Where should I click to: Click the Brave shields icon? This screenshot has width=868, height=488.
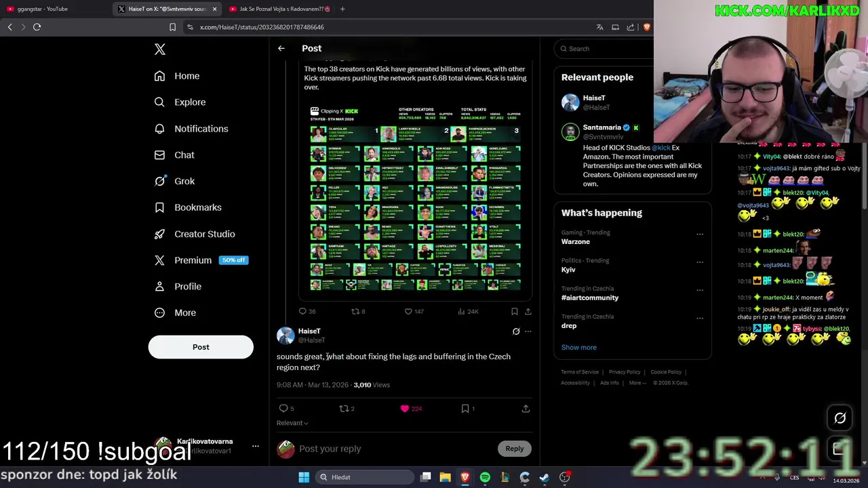pos(646,27)
